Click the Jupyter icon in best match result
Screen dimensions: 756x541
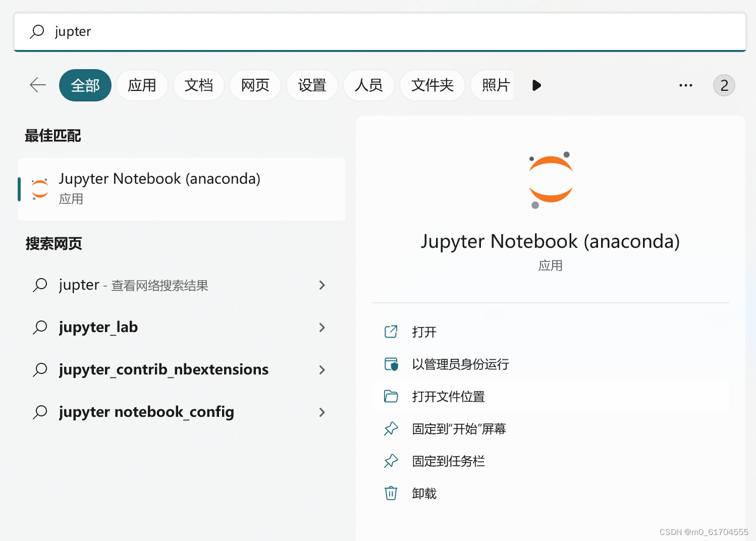(x=40, y=189)
